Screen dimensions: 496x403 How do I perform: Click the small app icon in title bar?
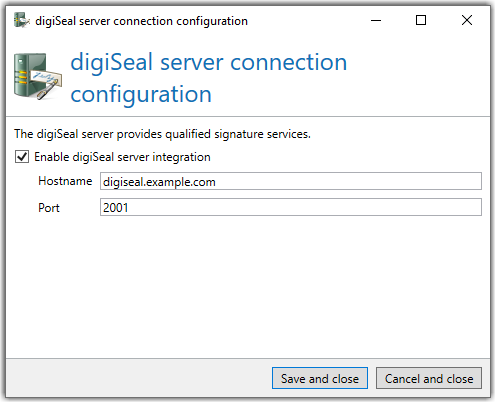point(22,20)
